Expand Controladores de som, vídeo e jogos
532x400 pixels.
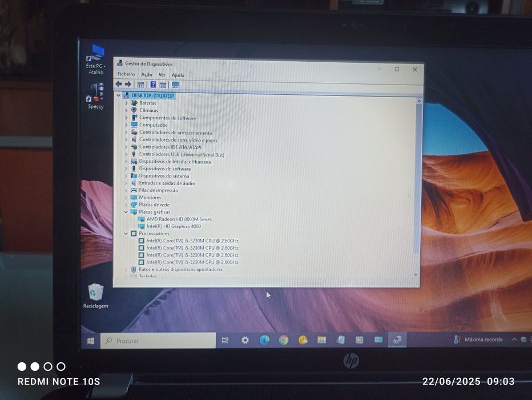[126, 139]
